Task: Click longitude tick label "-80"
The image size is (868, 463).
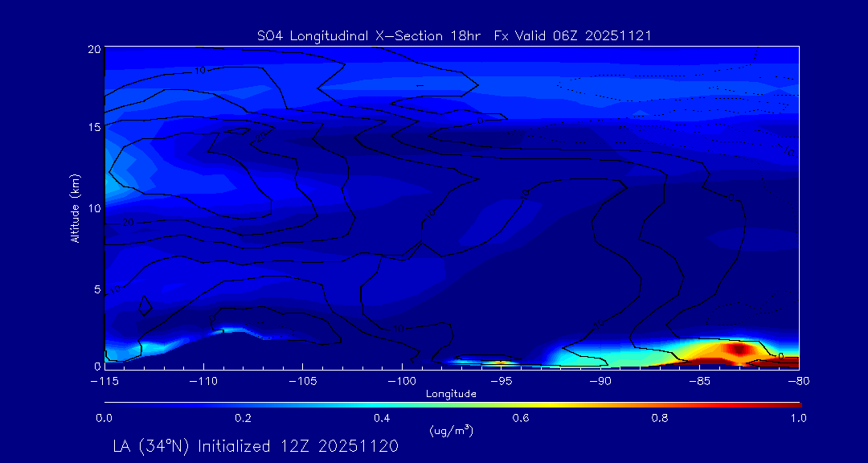Action: [799, 381]
